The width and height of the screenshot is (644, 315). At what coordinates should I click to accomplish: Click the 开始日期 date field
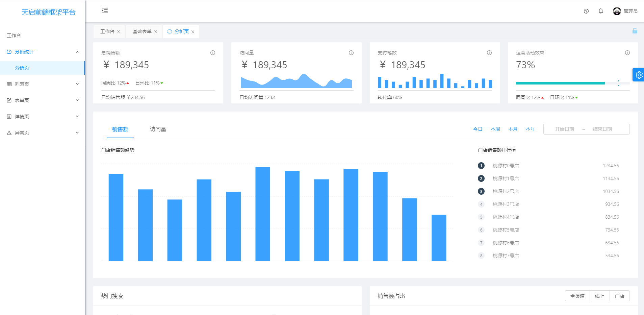(x=564, y=129)
